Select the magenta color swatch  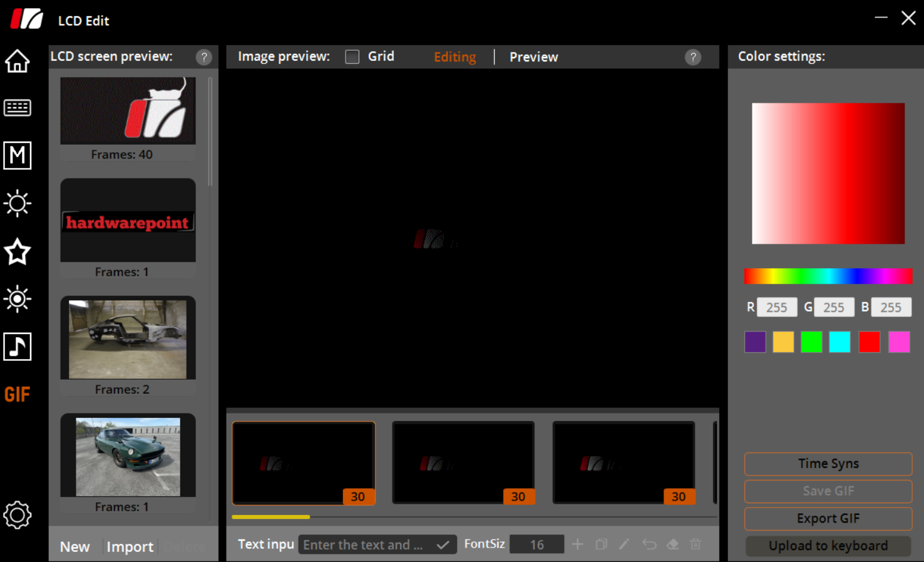[x=899, y=342]
